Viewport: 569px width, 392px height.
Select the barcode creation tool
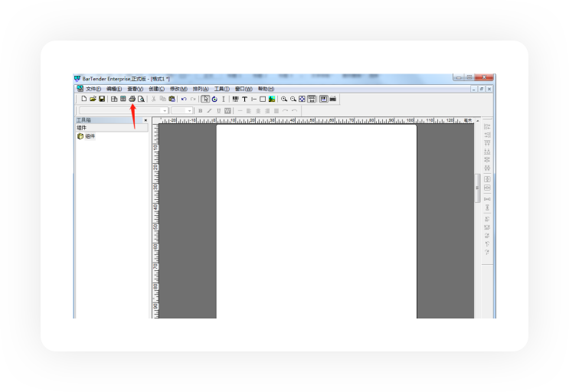coord(235,99)
